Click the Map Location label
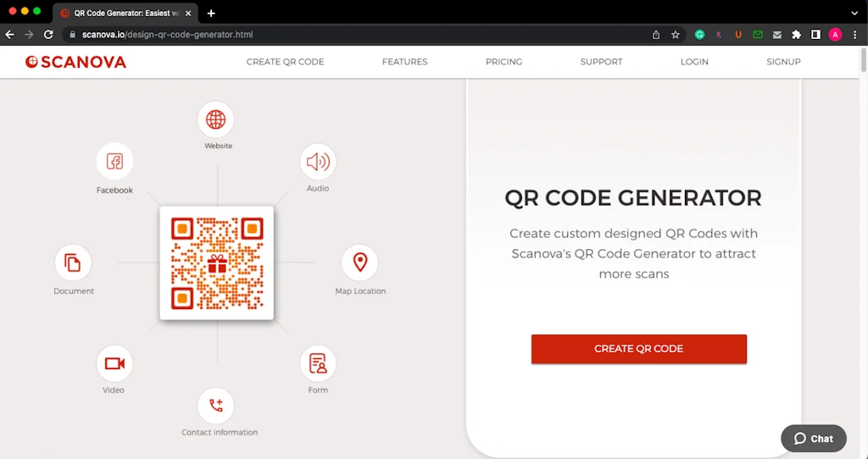Viewport: 868px width, 459px height. (x=360, y=290)
